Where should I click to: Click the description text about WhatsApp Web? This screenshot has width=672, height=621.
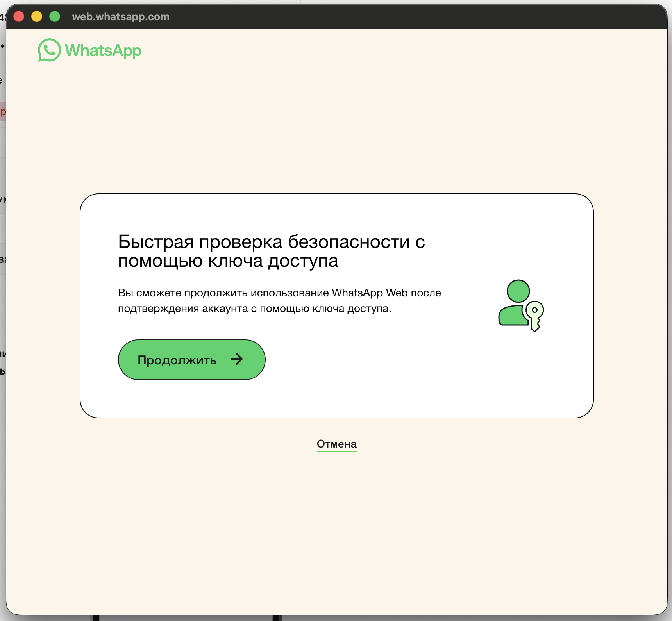pyautogui.click(x=279, y=301)
